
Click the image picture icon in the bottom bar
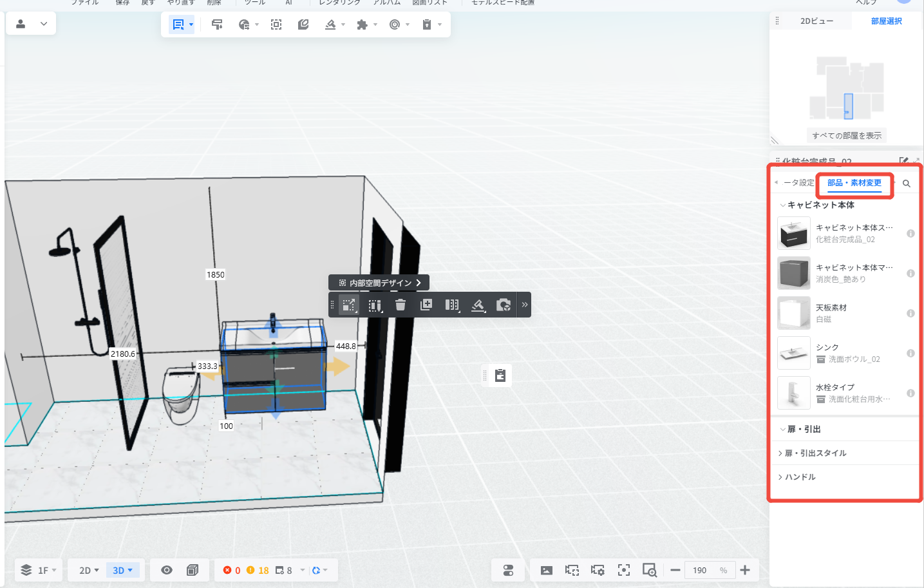click(x=547, y=570)
